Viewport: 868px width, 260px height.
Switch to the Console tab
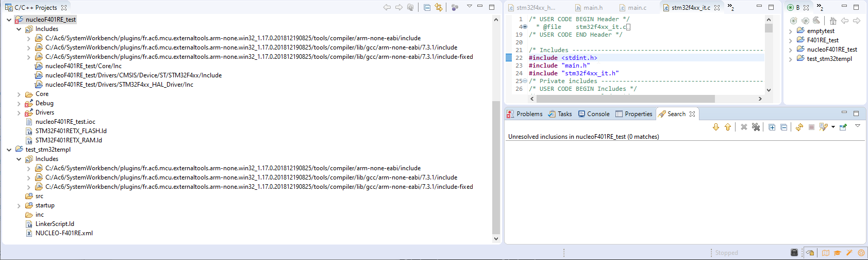(594, 114)
